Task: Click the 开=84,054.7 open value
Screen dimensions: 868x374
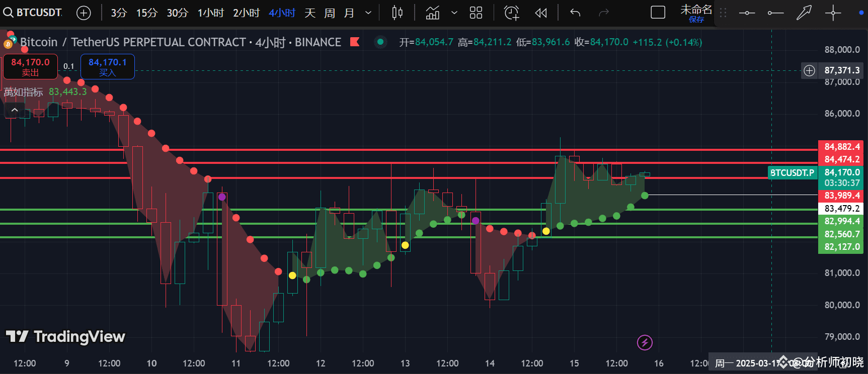Action: 426,42
